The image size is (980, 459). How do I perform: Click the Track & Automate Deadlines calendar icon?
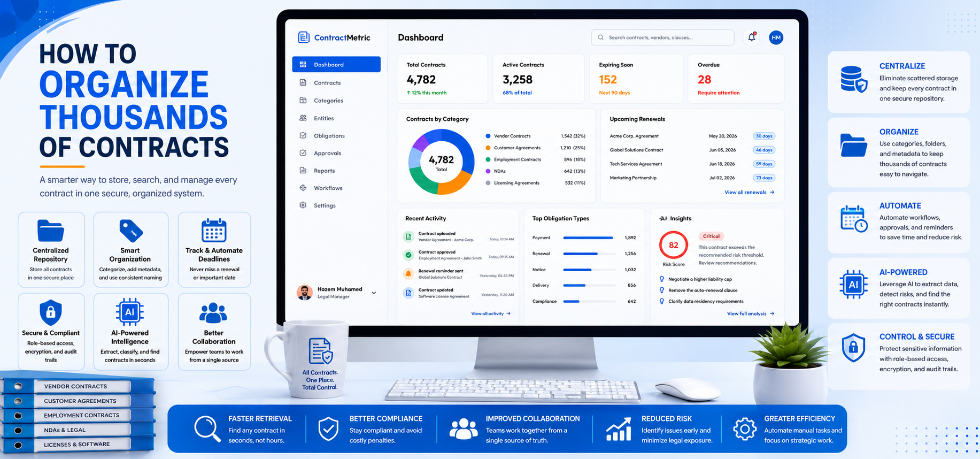click(x=214, y=231)
